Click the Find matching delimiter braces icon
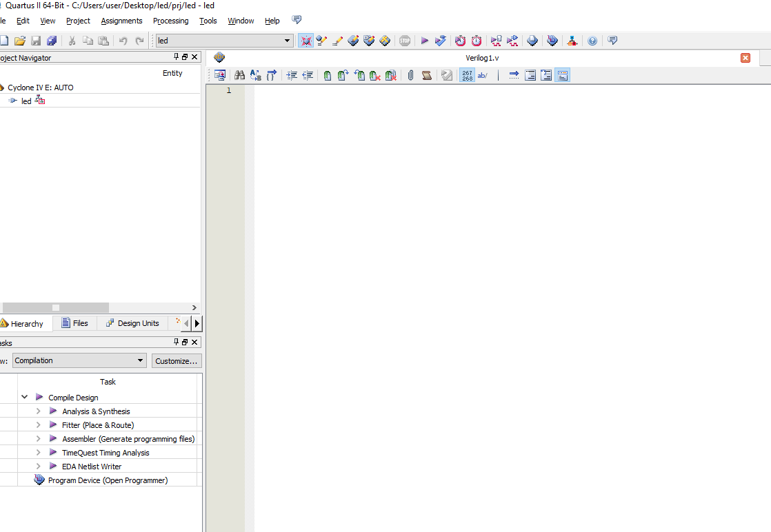Image resolution: width=771 pixels, height=532 pixels. click(x=272, y=75)
